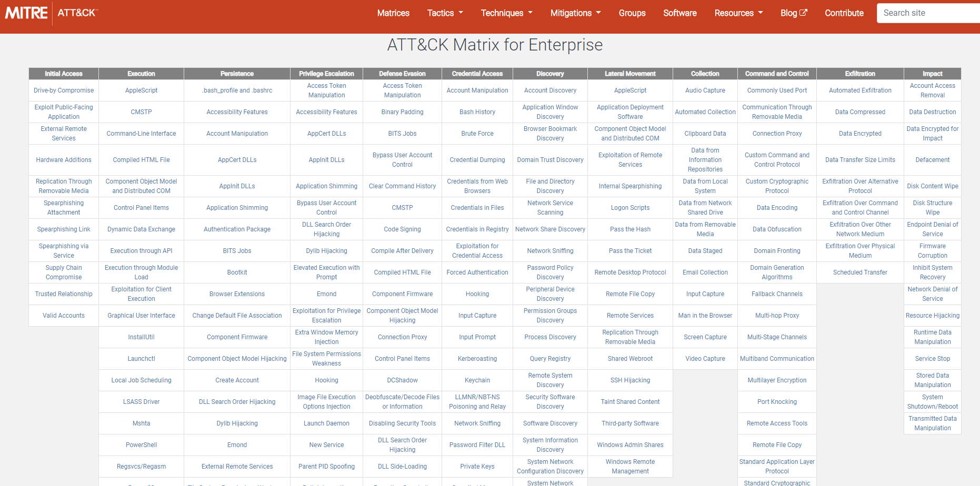
Task: Open the Contribute nav item
Action: coord(844,13)
